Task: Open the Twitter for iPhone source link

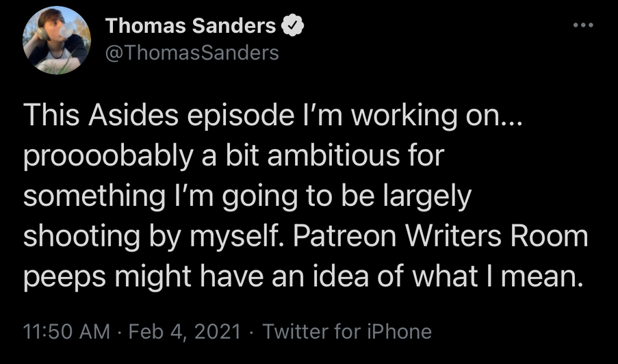Action: pyautogui.click(x=347, y=331)
